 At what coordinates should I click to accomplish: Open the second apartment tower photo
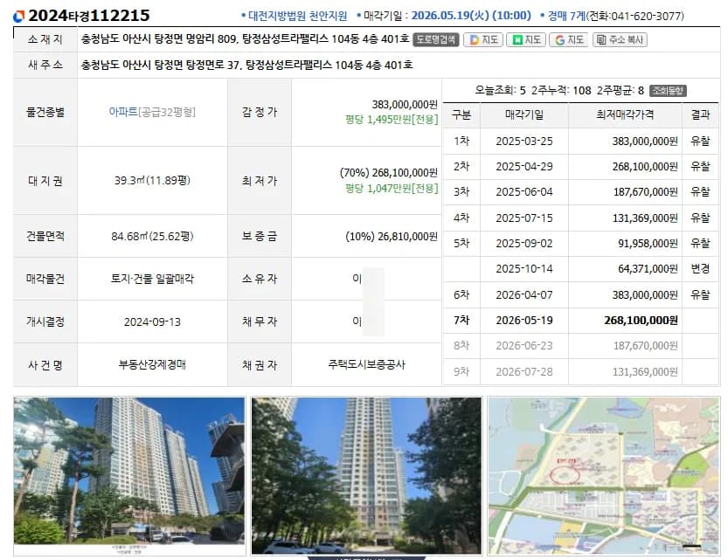(x=366, y=475)
